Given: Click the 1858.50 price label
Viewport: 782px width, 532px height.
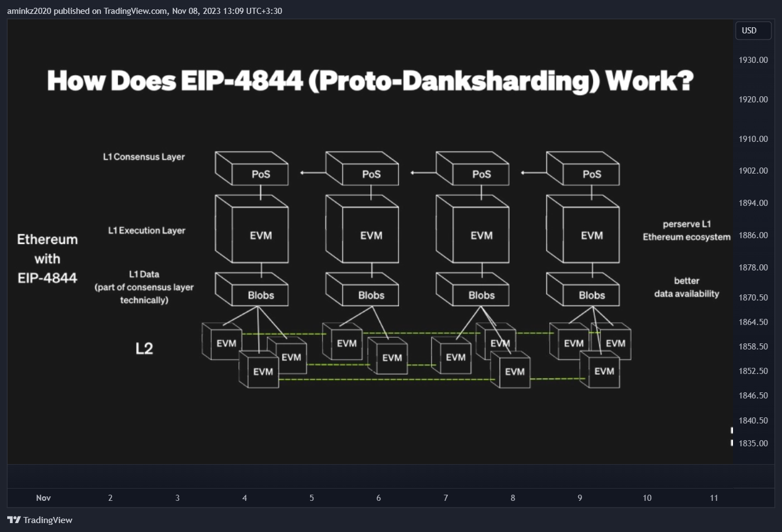Looking at the screenshot, I should [753, 347].
